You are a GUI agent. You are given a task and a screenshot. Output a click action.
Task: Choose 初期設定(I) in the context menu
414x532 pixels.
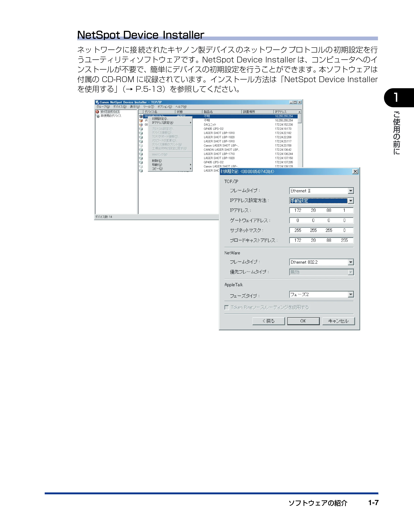click(170, 119)
